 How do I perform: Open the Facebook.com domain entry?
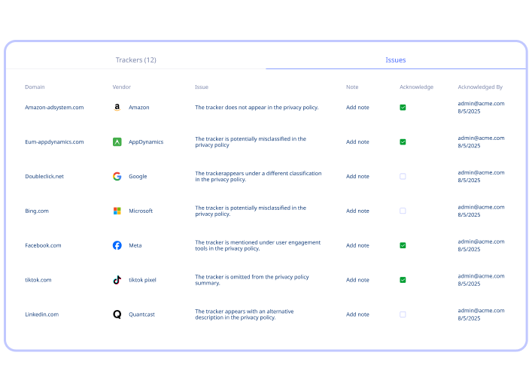click(x=43, y=245)
